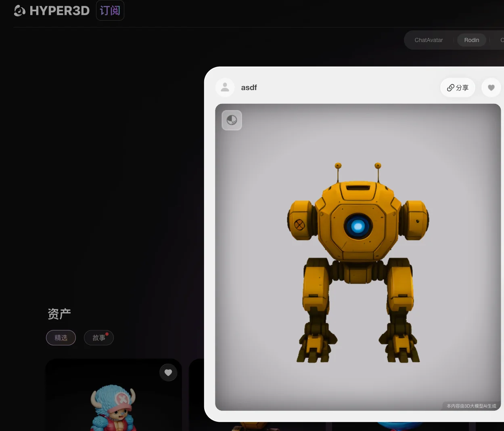This screenshot has width=504, height=431.
Task: Like the asdf model using the top-right heart icon
Action: point(491,87)
